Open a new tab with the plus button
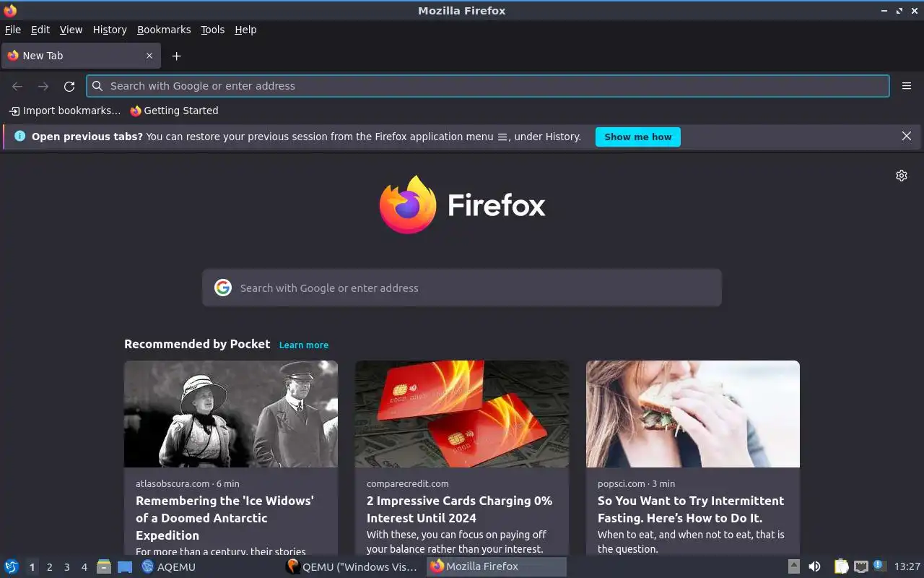This screenshot has height=578, width=924. click(176, 56)
